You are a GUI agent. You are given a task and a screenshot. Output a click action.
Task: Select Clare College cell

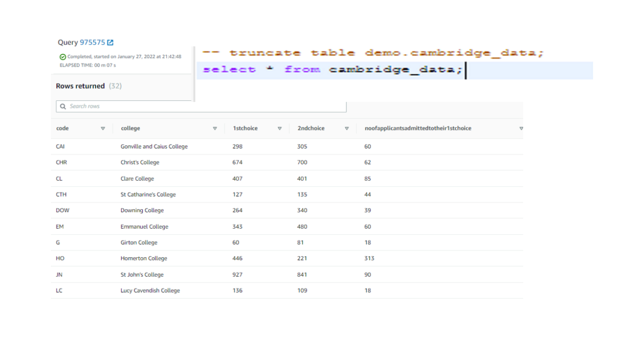click(137, 179)
